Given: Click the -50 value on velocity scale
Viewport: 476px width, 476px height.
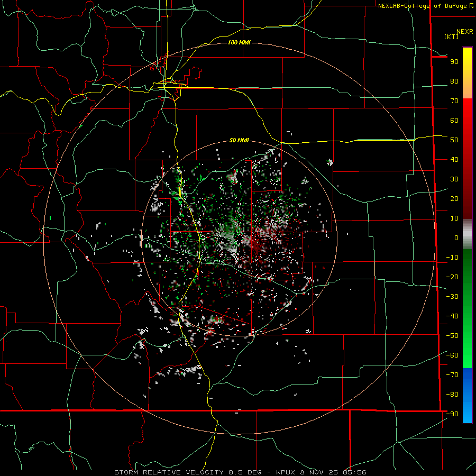Looking at the screenshot, I should coord(452,336).
